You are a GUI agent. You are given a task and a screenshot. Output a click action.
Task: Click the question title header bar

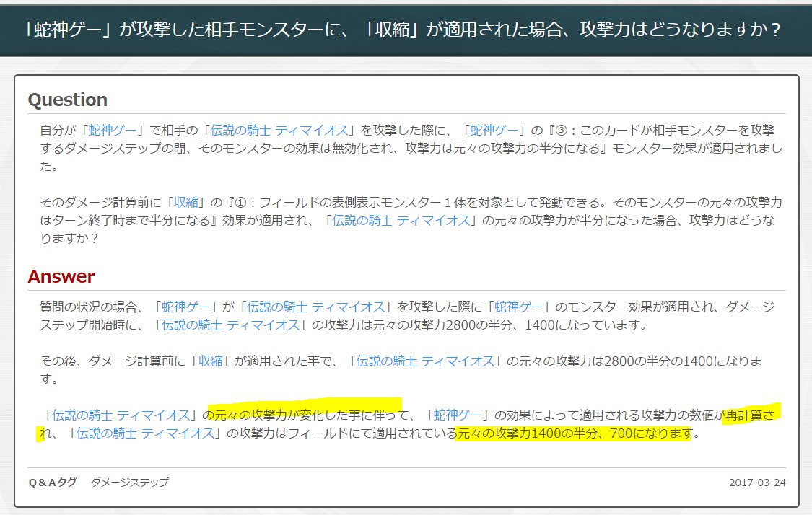tap(406, 29)
